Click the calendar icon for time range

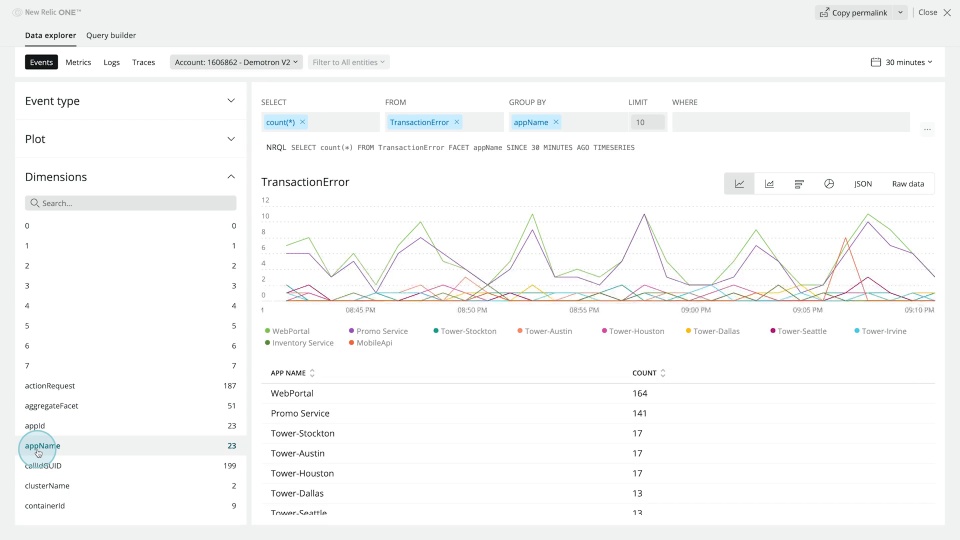[876, 62]
